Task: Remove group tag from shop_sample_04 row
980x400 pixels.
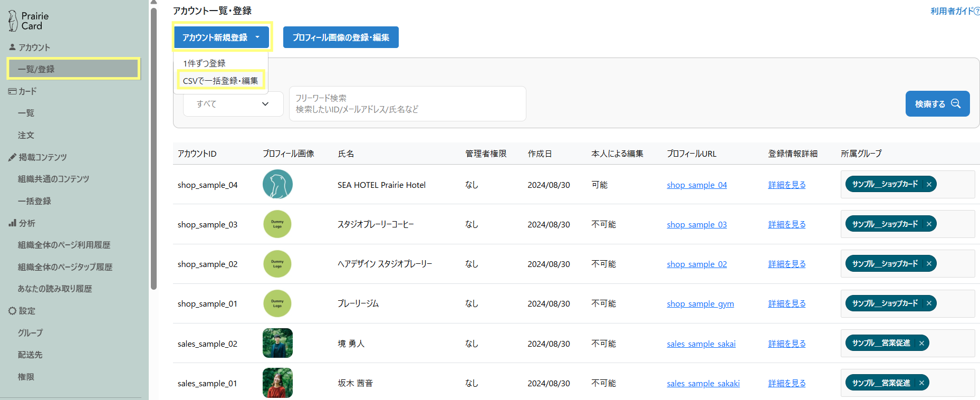Action: coord(929,184)
